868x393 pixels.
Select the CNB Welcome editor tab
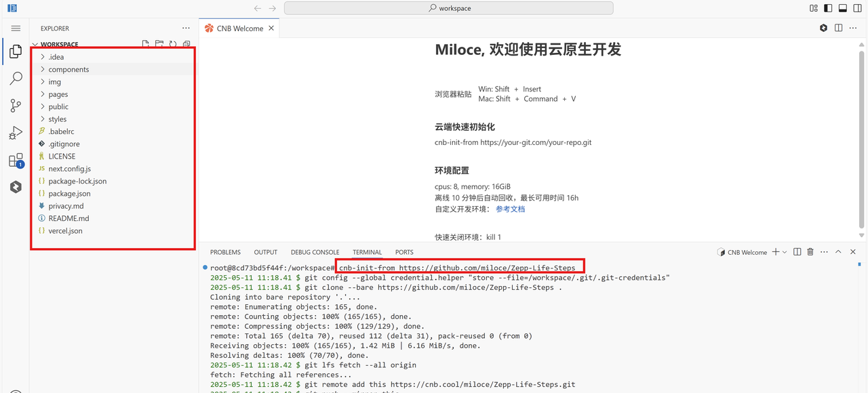click(239, 28)
